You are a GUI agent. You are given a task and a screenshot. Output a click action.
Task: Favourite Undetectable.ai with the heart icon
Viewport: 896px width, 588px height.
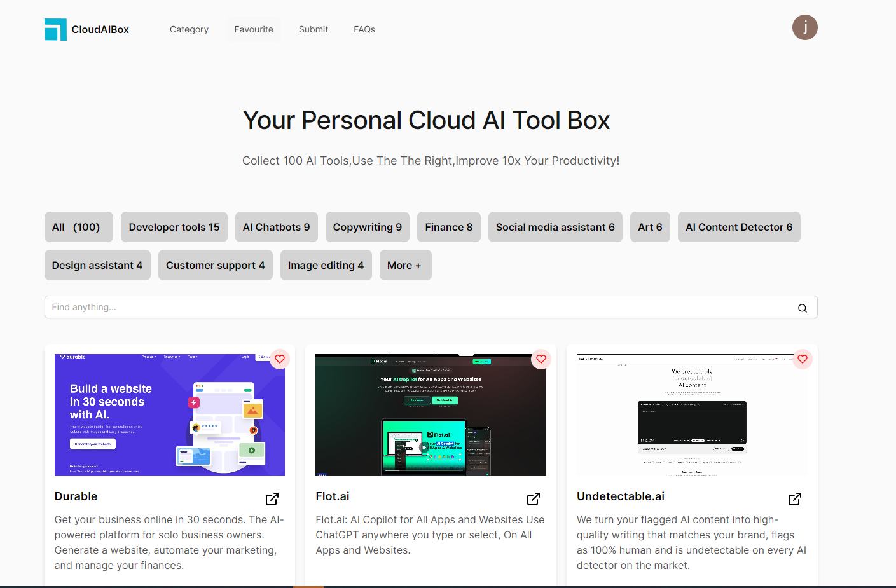803,359
